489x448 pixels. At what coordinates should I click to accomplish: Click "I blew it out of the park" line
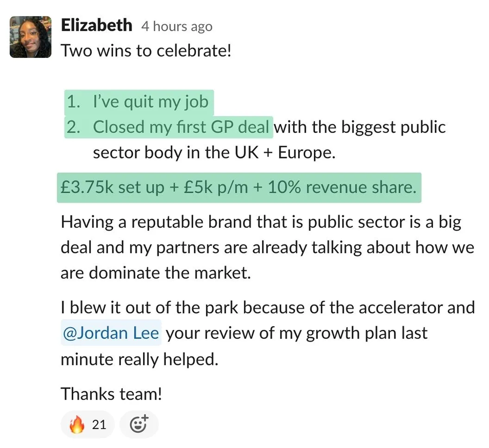click(x=267, y=308)
